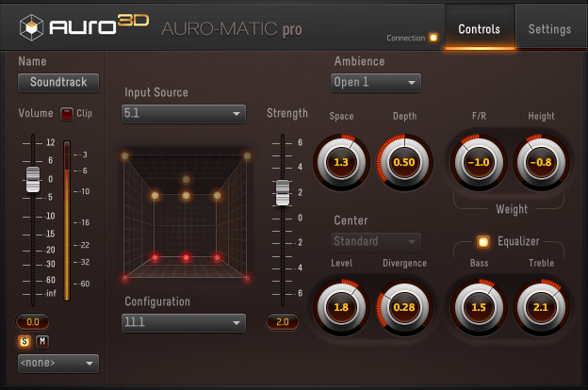Click the lower right front red speaker dot
The image size is (588, 390).
[x=217, y=257]
